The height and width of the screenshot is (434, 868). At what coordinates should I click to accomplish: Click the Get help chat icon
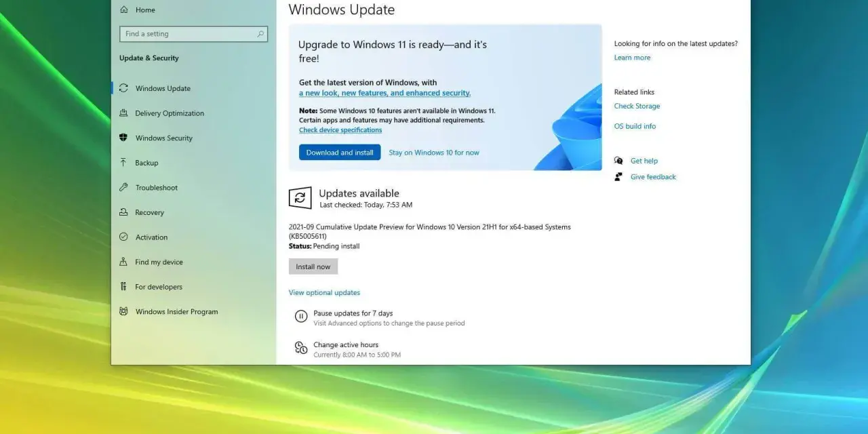[618, 161]
